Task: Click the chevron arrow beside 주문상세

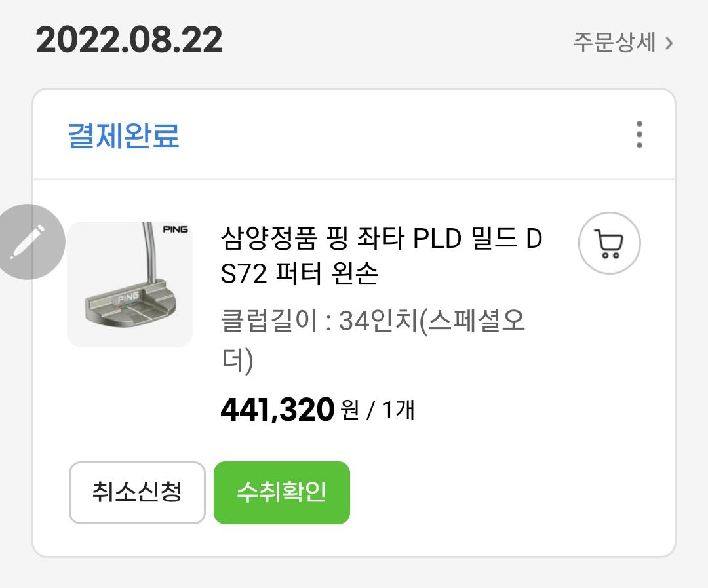Action: 669,43
